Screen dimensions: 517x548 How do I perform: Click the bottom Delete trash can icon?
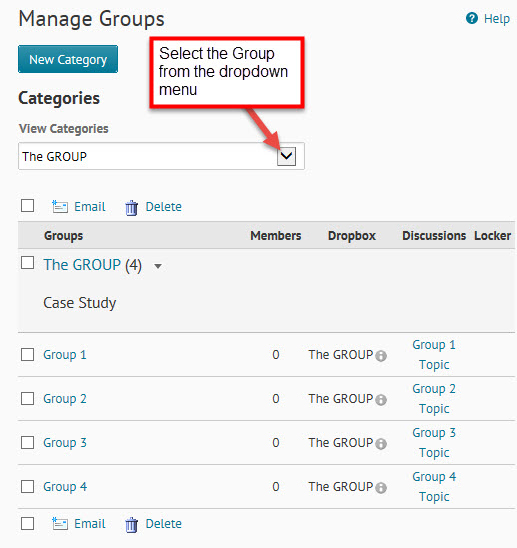click(x=131, y=525)
